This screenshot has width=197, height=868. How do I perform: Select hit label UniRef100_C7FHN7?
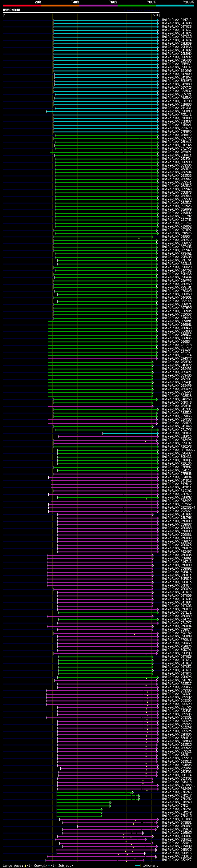pyautogui.click(x=176, y=467)
